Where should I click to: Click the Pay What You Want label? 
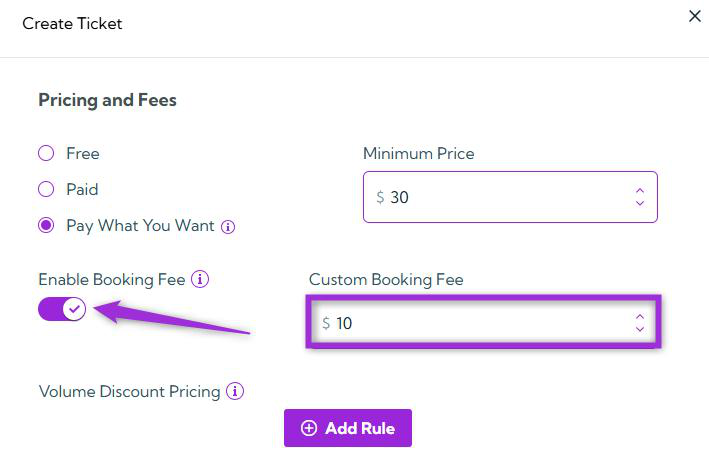140,226
